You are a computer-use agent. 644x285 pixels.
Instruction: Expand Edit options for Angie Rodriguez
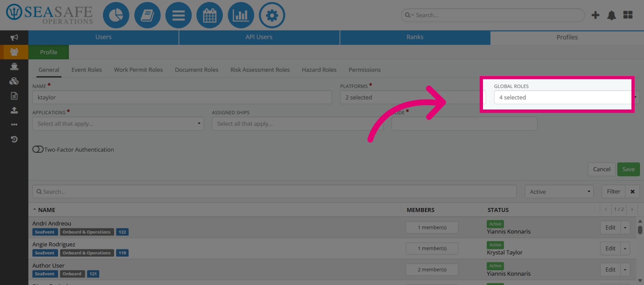coord(625,248)
